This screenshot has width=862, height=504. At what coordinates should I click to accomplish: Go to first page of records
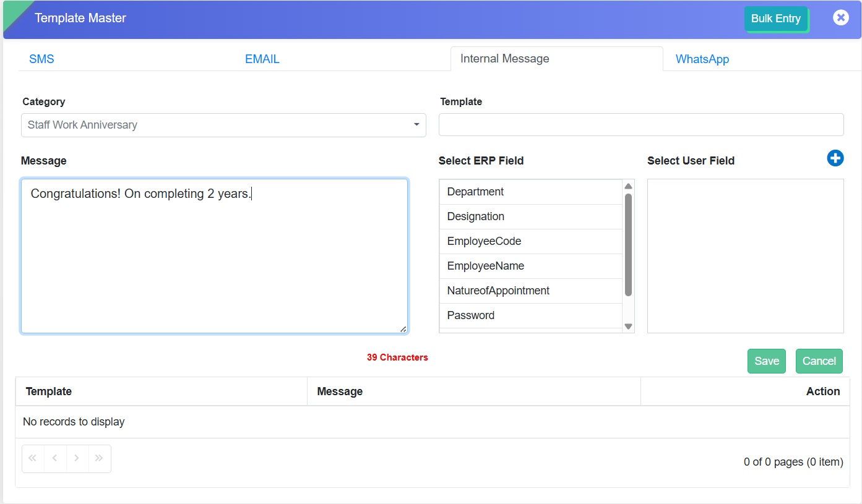tap(33, 458)
